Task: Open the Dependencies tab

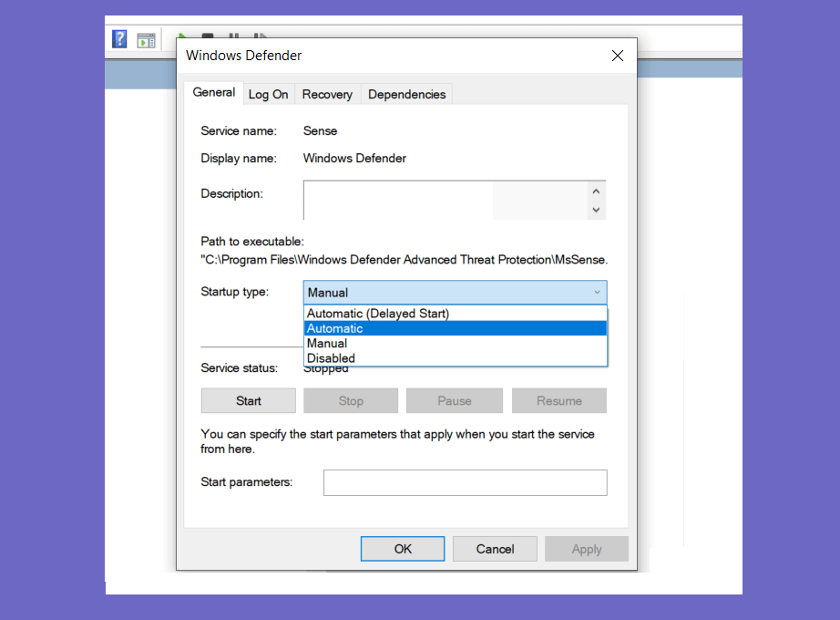Action: click(406, 95)
